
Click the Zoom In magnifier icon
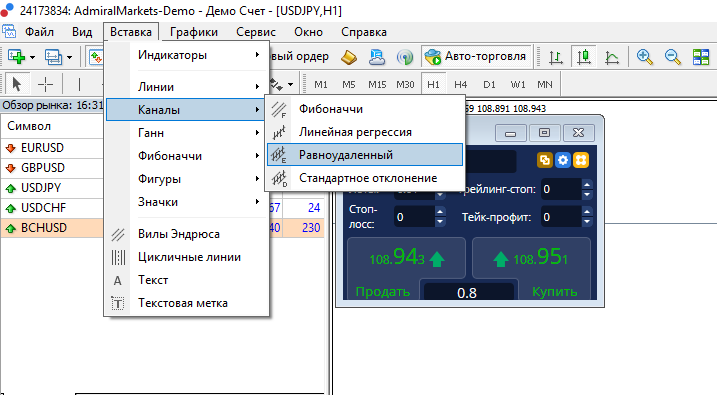pyautogui.click(x=644, y=57)
